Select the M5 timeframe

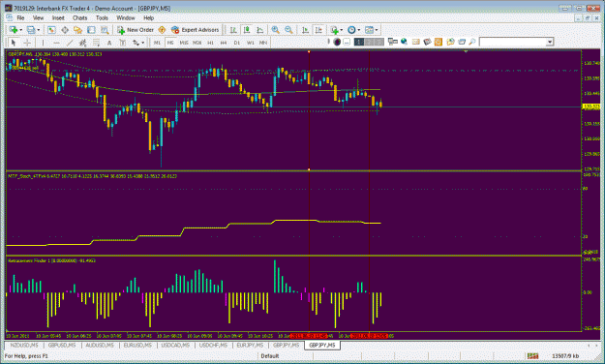click(x=170, y=43)
